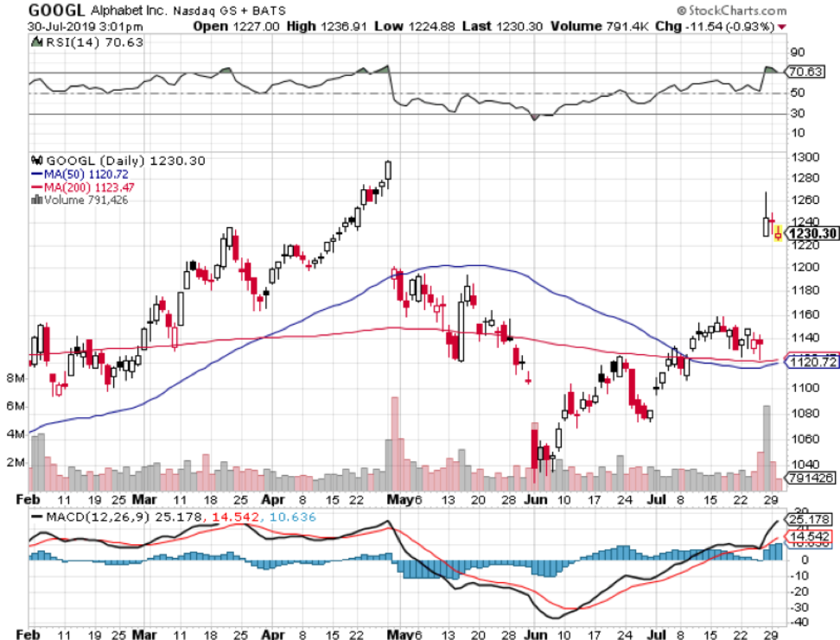Click the 1300 price axis label
Screen dimensions: 840x640
pos(805,157)
